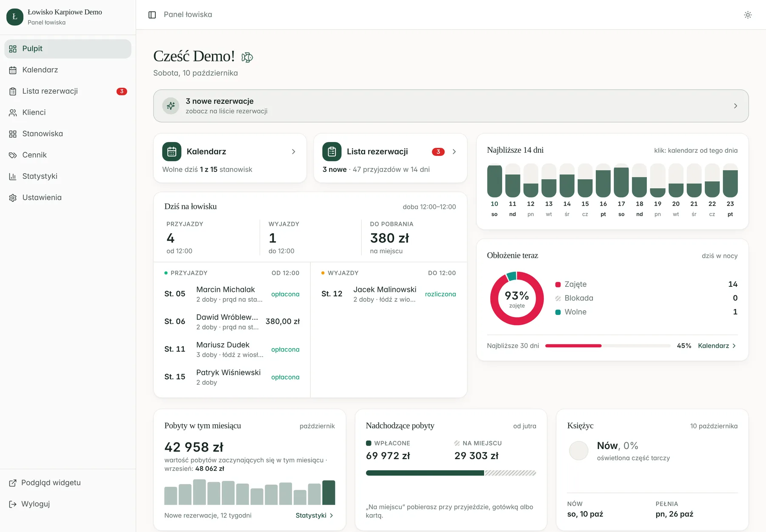Open Lista rezerwacji card via its chevron
This screenshot has height=532, width=766.
454,152
